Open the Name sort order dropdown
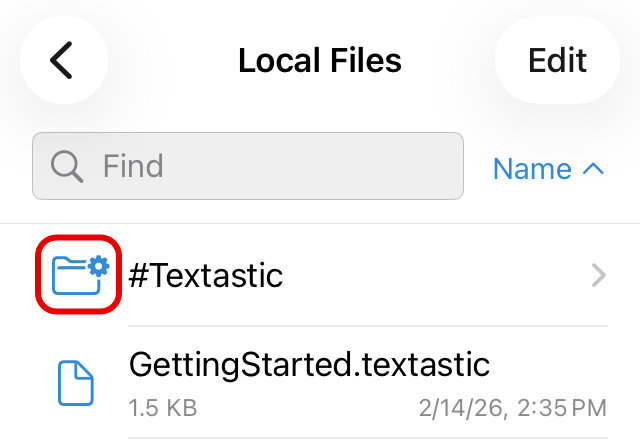 click(x=548, y=168)
